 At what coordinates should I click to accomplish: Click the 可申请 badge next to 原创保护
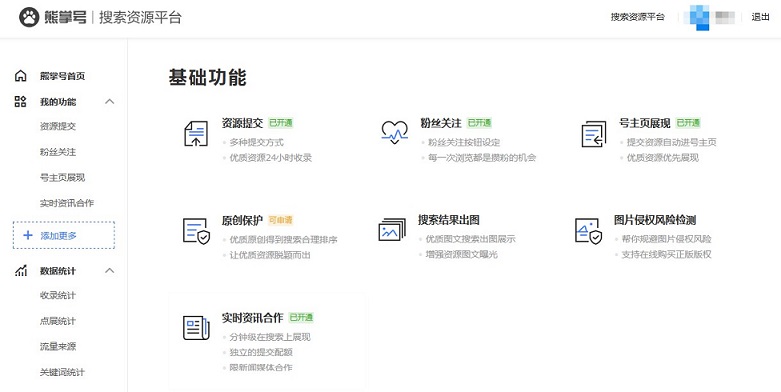[x=280, y=220]
